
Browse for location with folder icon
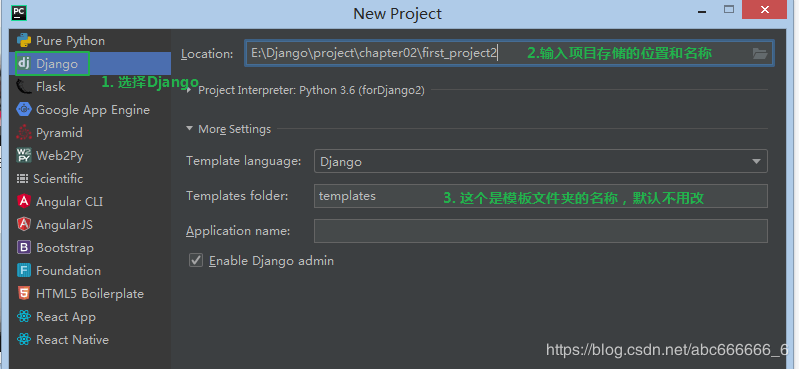760,54
